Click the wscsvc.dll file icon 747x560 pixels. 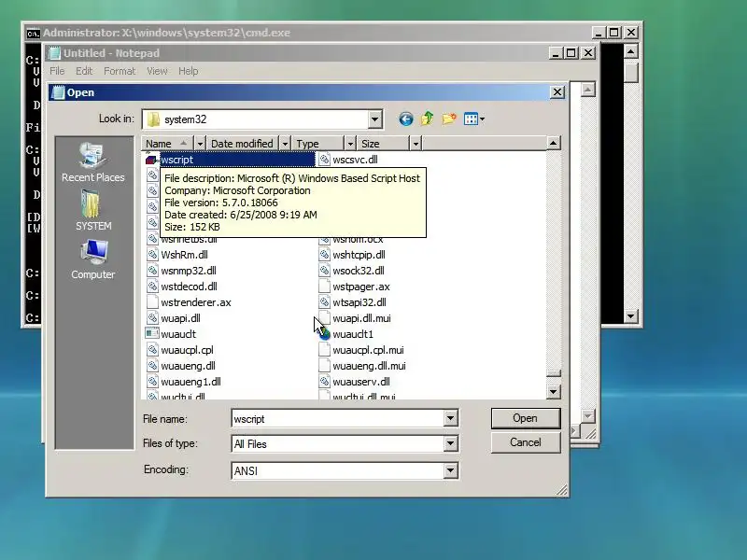(x=324, y=160)
